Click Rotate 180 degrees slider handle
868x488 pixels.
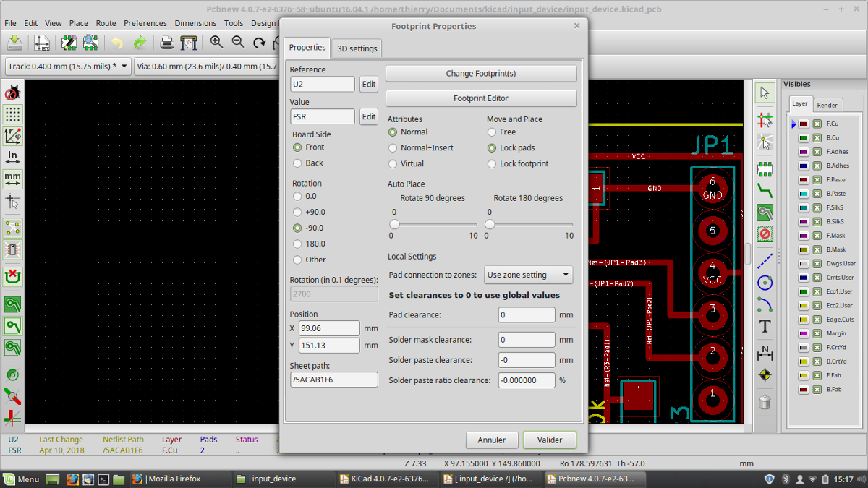490,224
